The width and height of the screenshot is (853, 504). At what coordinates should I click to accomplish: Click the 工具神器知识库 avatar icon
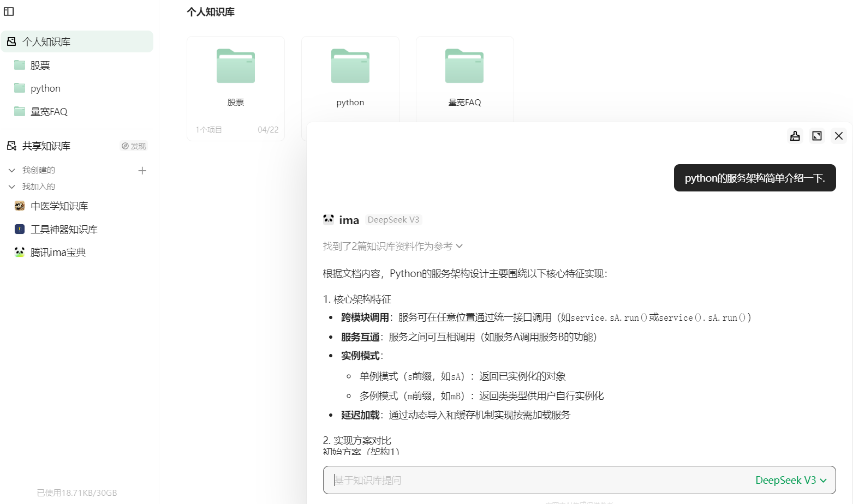(20, 230)
